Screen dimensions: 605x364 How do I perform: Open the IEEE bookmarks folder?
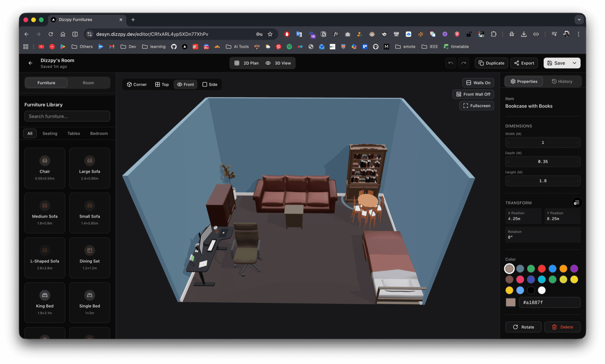point(430,46)
